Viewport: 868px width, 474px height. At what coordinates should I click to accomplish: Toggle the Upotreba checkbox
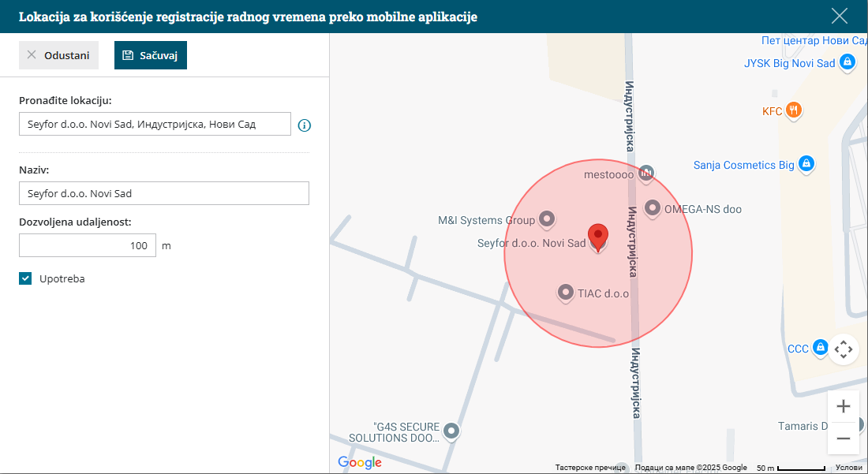[x=25, y=278]
